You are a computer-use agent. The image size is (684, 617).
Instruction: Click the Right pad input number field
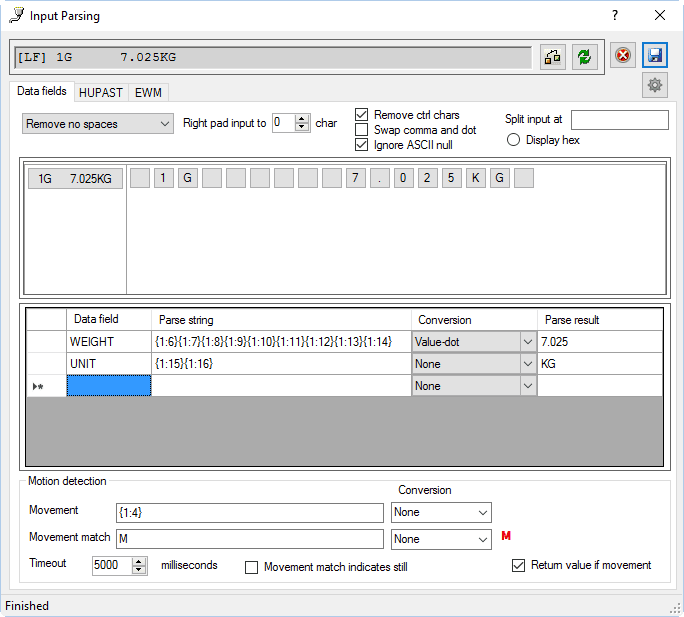click(284, 123)
